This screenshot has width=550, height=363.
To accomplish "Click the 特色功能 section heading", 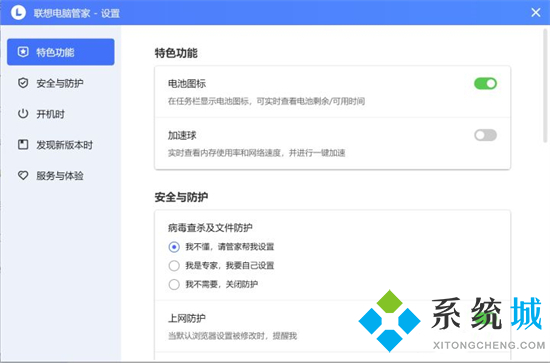I will tap(176, 53).
